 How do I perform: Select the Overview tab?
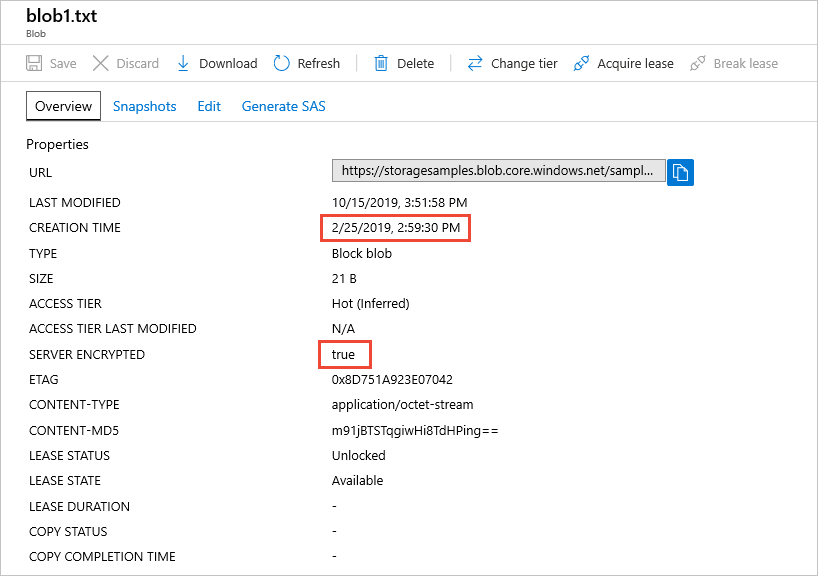pyautogui.click(x=63, y=105)
